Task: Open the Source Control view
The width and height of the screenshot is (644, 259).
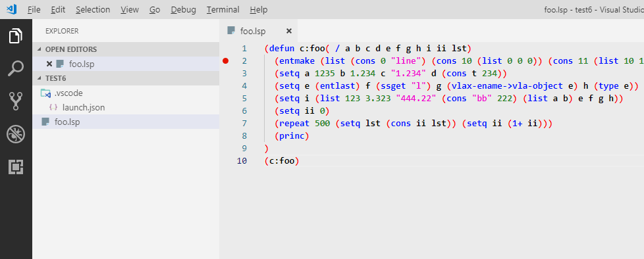Action: click(x=16, y=101)
